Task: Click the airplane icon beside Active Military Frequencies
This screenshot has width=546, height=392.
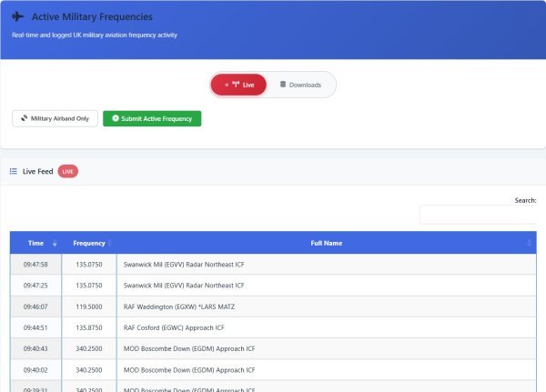Action: 18,16
